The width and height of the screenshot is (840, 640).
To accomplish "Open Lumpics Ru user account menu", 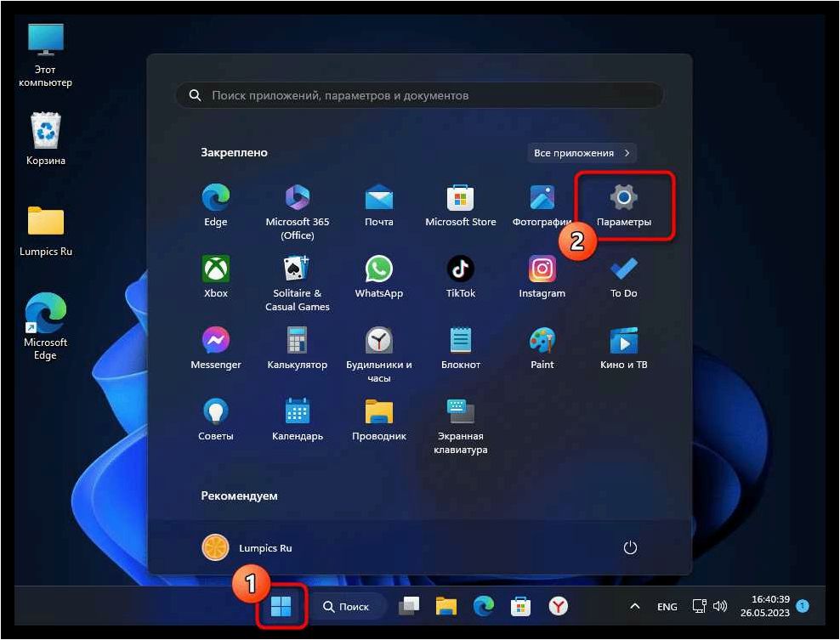I will tap(247, 548).
